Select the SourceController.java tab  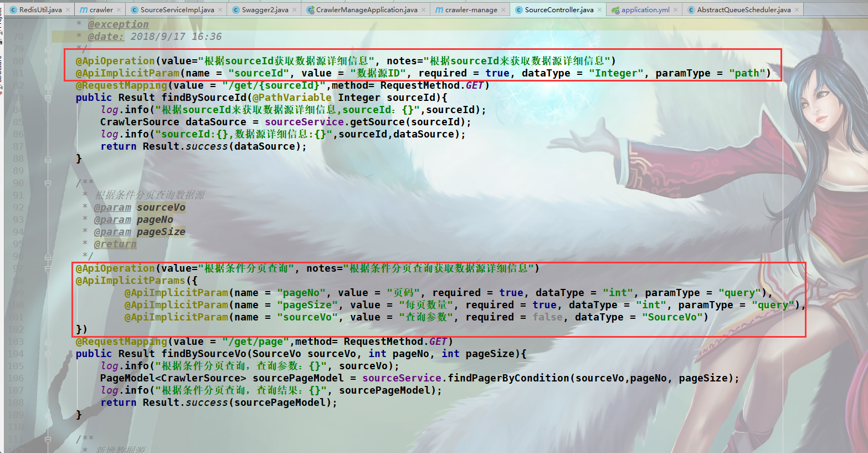[559, 10]
